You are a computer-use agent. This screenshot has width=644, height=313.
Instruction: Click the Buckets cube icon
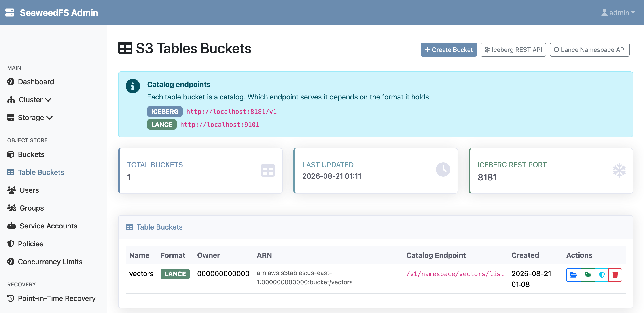click(x=11, y=154)
